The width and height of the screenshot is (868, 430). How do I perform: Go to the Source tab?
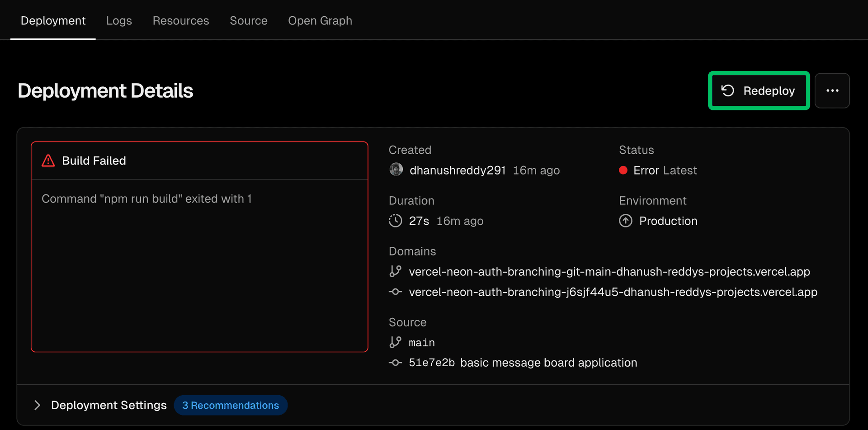(x=248, y=21)
